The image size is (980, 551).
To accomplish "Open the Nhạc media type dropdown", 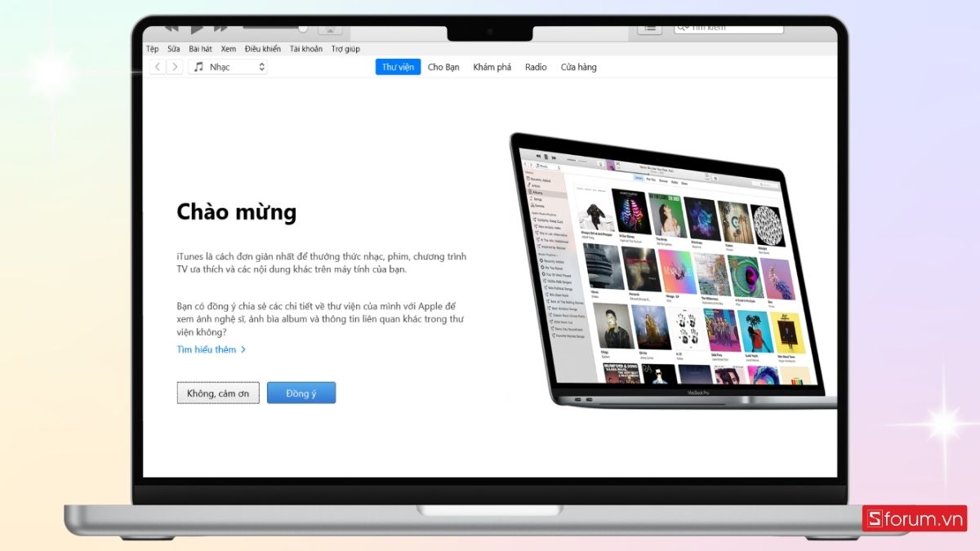I will click(x=228, y=67).
